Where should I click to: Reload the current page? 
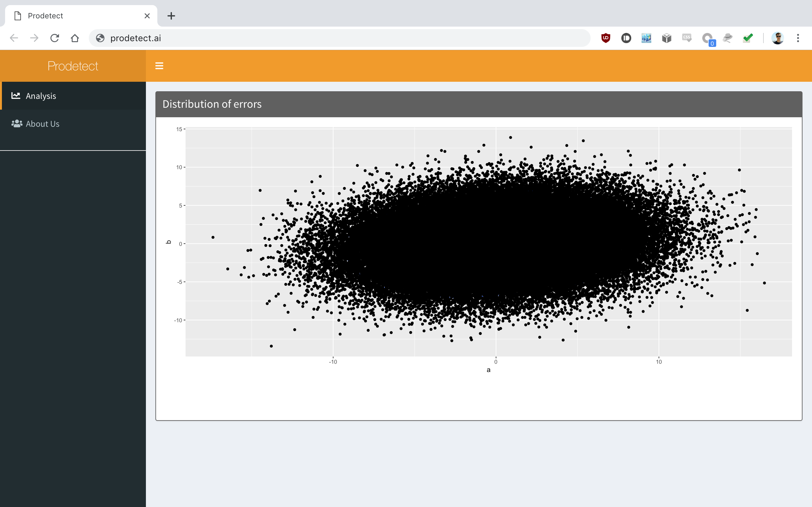(x=55, y=38)
